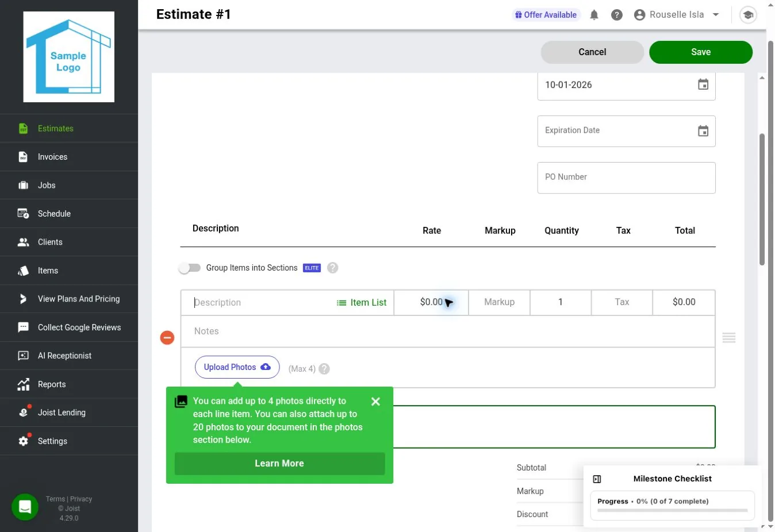The width and height of the screenshot is (775, 532).
Task: Open Reports in the sidebar
Action: (69, 384)
